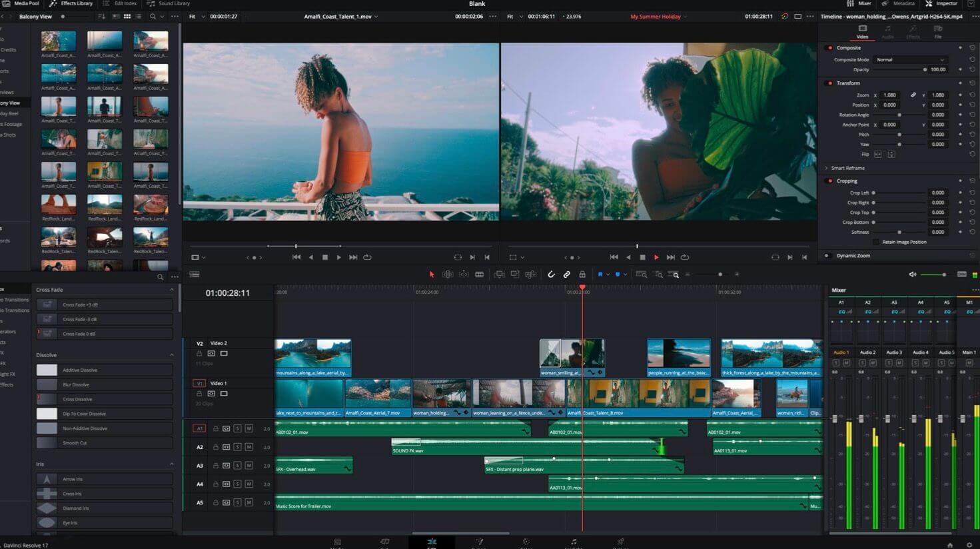Open the Composite Mode dropdown

point(910,59)
